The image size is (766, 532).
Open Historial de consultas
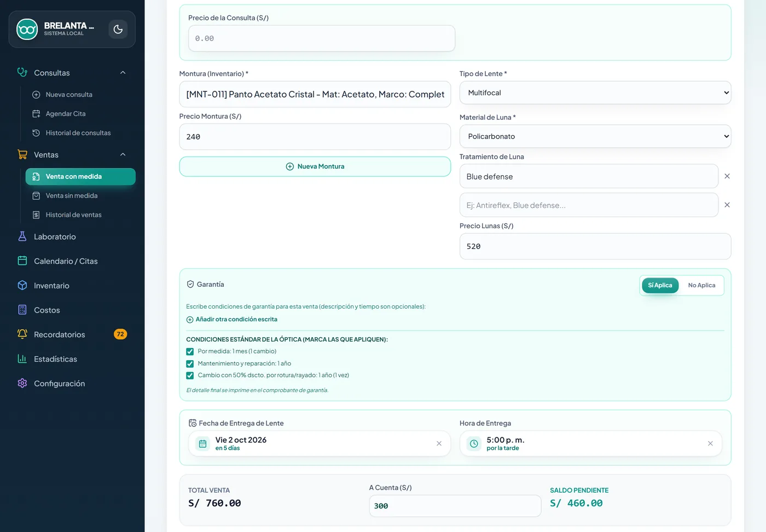click(x=78, y=133)
